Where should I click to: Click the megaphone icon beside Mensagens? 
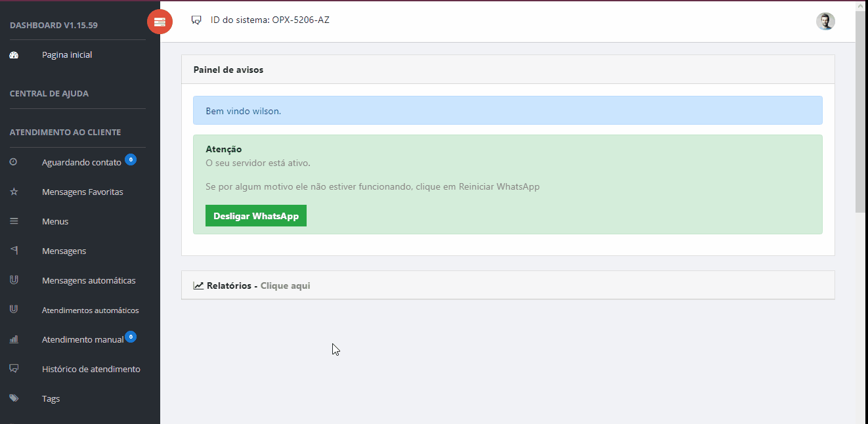pyautogui.click(x=14, y=251)
